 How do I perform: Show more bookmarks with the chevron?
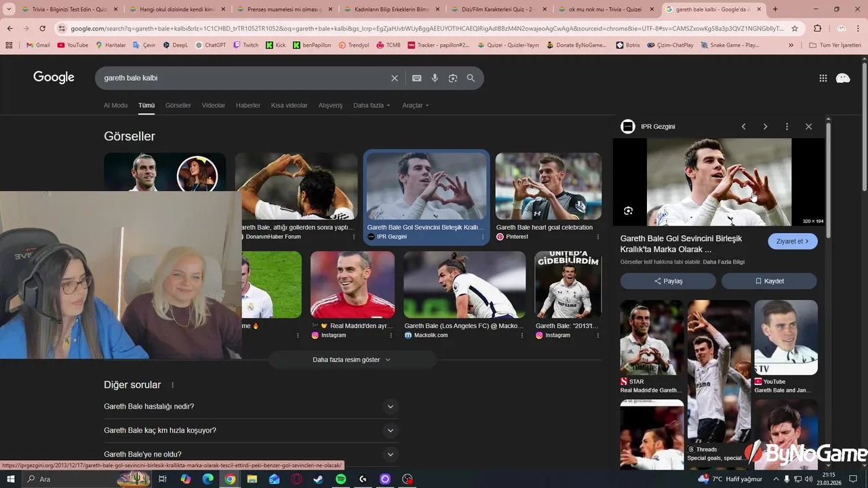791,45
